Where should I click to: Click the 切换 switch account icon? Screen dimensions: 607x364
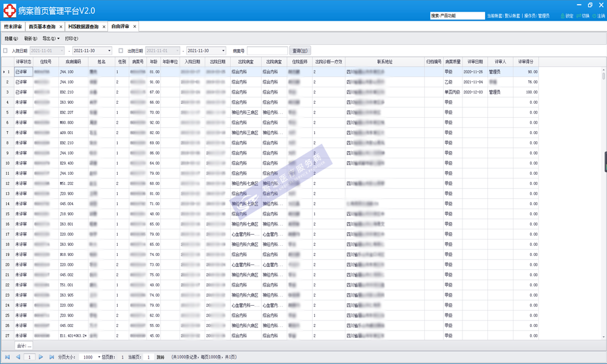point(578,16)
